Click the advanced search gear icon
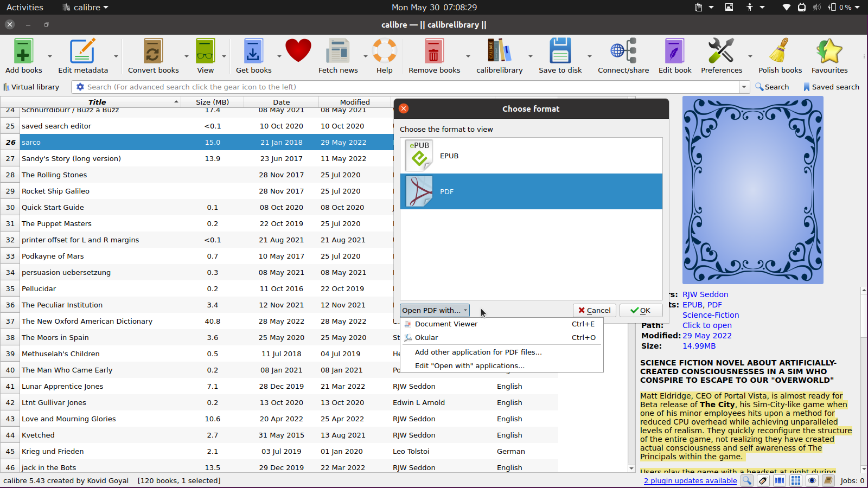The width and height of the screenshot is (868, 488). coord(80,87)
